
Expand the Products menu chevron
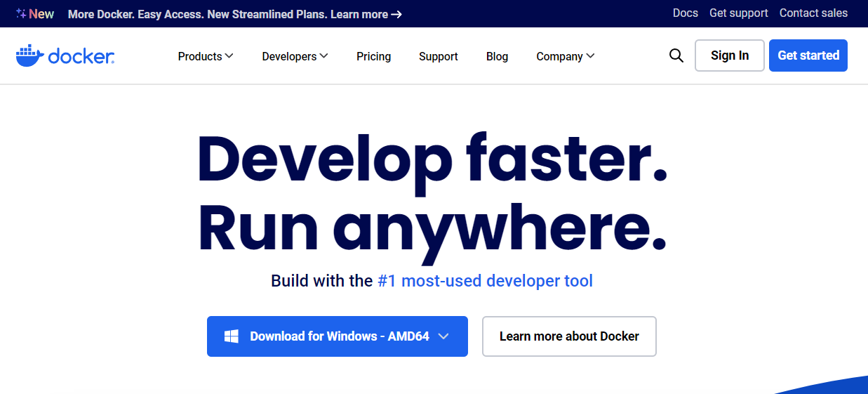pos(229,56)
